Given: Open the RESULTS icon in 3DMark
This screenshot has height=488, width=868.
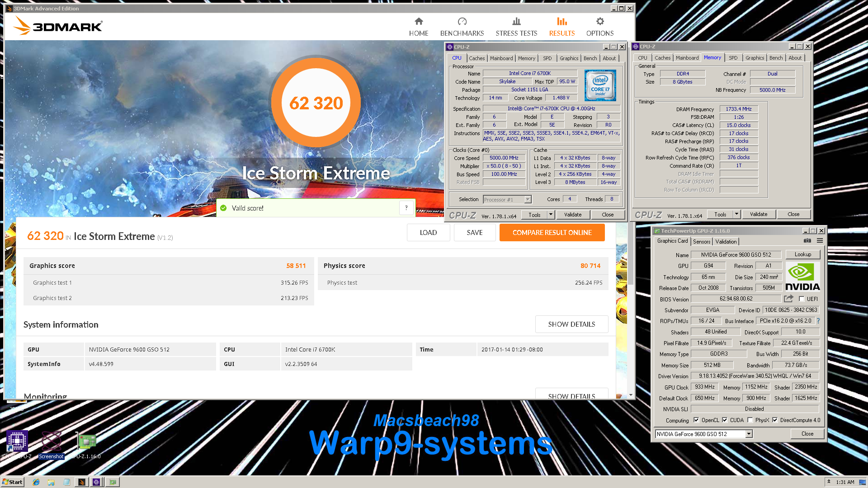Looking at the screenshot, I should coord(562,21).
